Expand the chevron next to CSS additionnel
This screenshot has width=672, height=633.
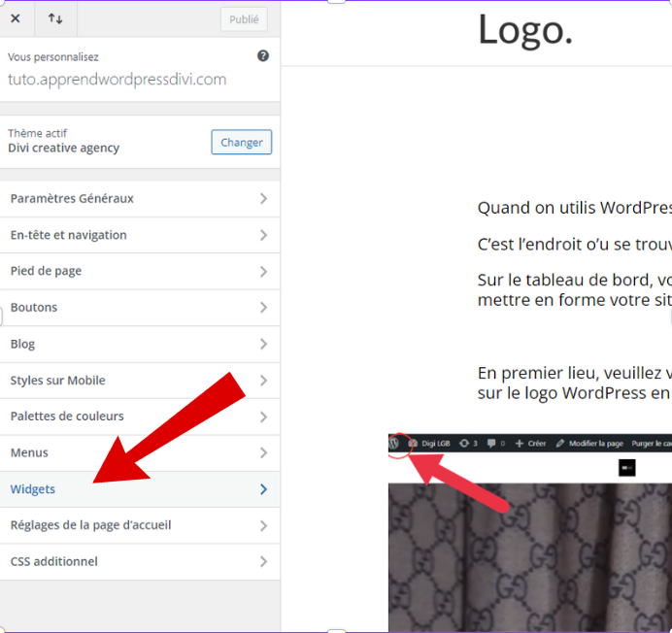click(263, 562)
